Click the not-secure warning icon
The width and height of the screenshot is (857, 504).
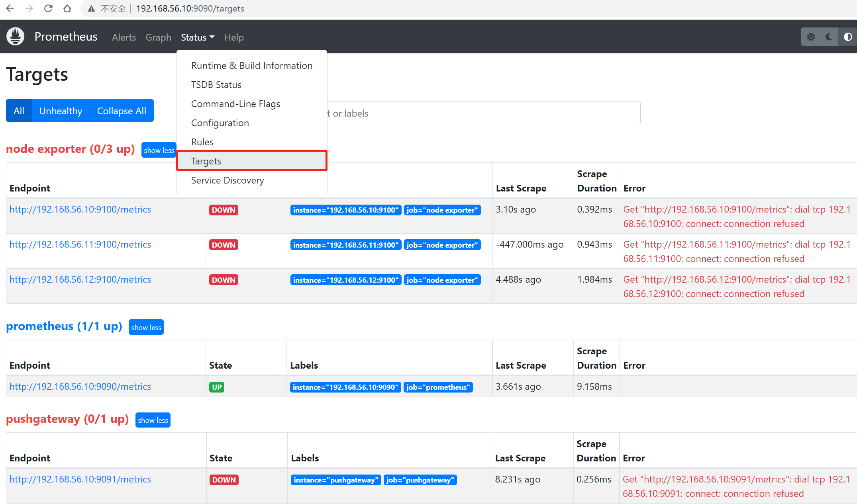click(x=91, y=9)
